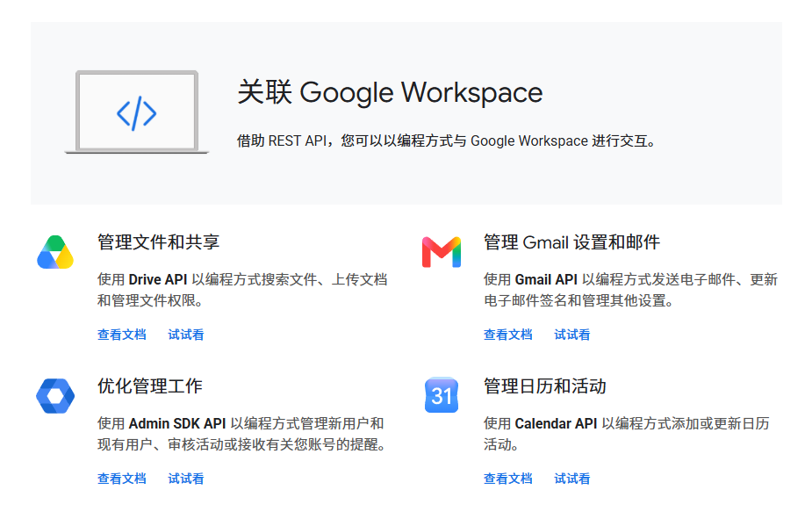Open 查看文档 link under 管理日历和活动

pos(508,479)
